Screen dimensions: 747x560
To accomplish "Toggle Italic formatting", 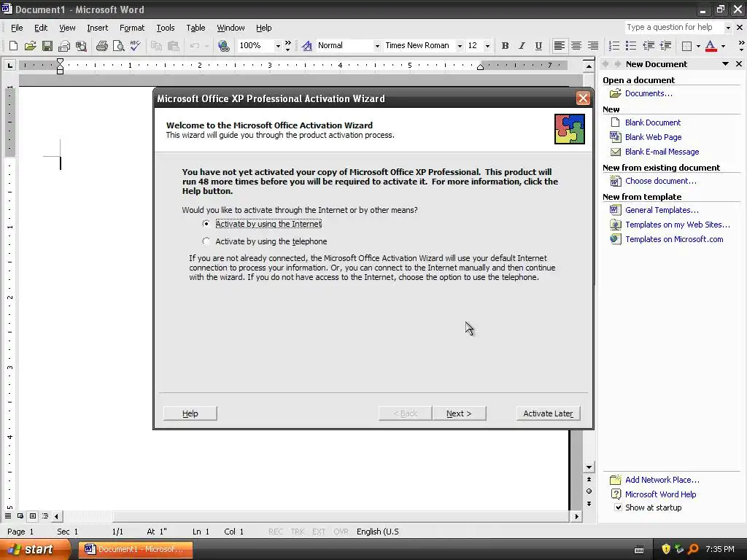I will pos(522,46).
